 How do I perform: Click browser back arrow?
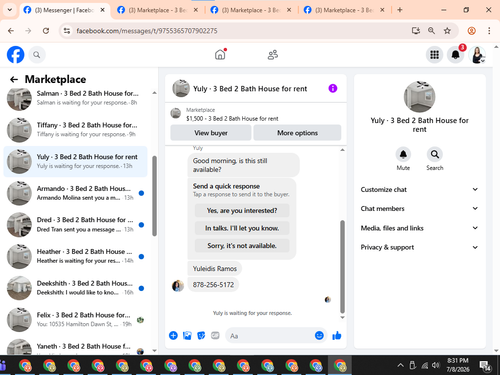(x=11, y=31)
